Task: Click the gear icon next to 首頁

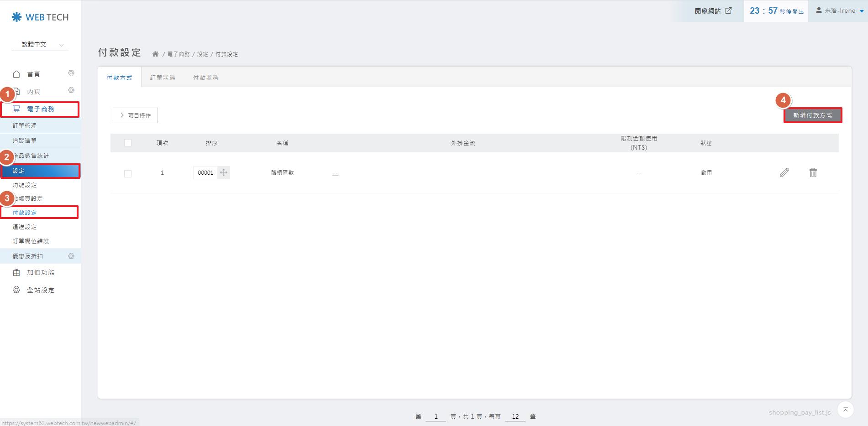Action: [71, 73]
